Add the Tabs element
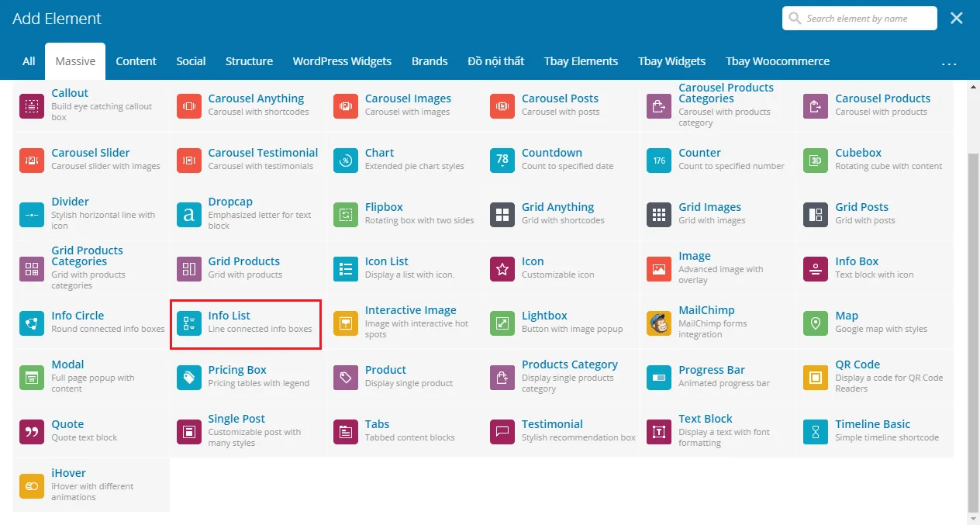 (x=405, y=432)
